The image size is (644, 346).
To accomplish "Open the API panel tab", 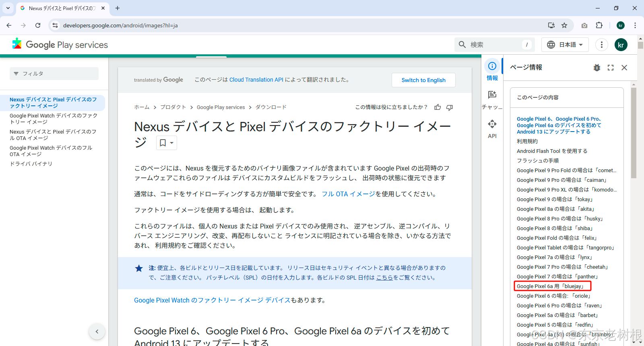I will (x=492, y=129).
